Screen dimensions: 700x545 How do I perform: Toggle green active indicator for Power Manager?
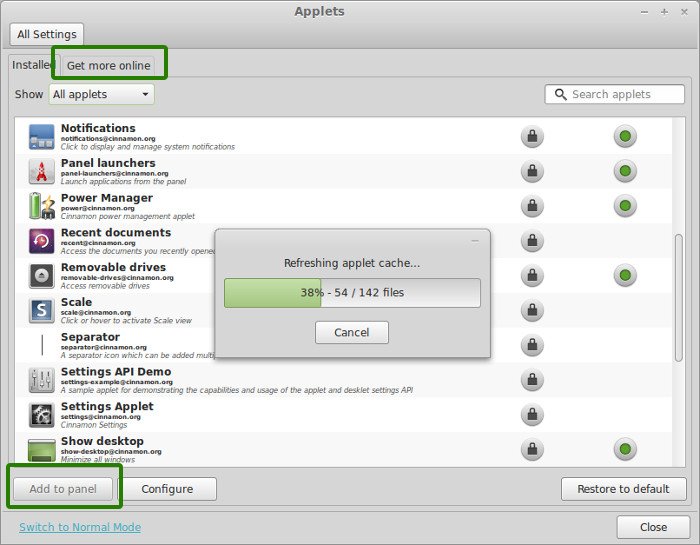(625, 206)
